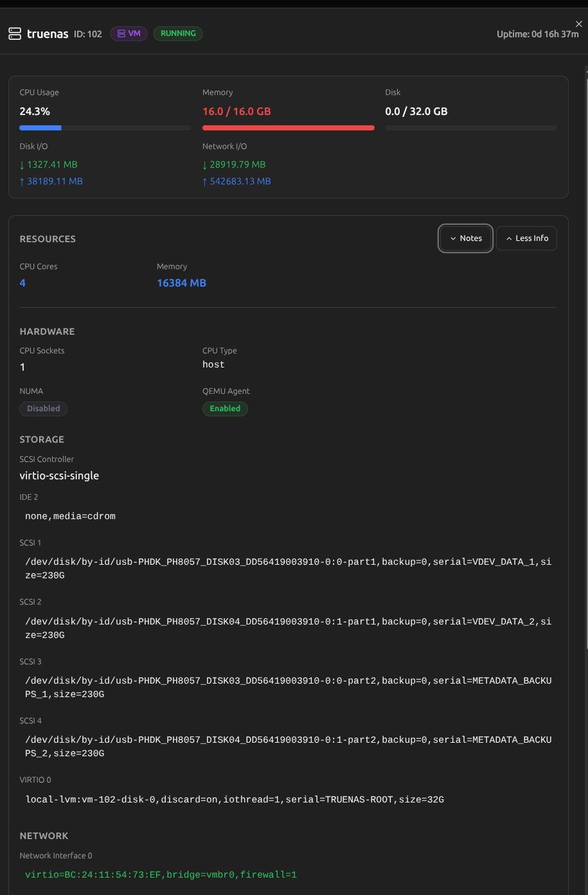This screenshot has height=895, width=588.
Task: Close the truenas details panel
Action: 578,24
